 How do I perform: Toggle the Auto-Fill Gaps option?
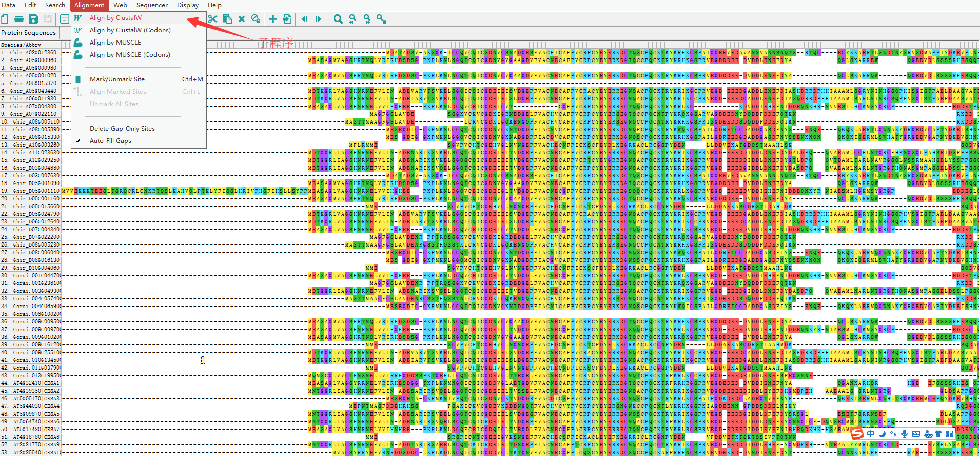pyautogui.click(x=110, y=141)
